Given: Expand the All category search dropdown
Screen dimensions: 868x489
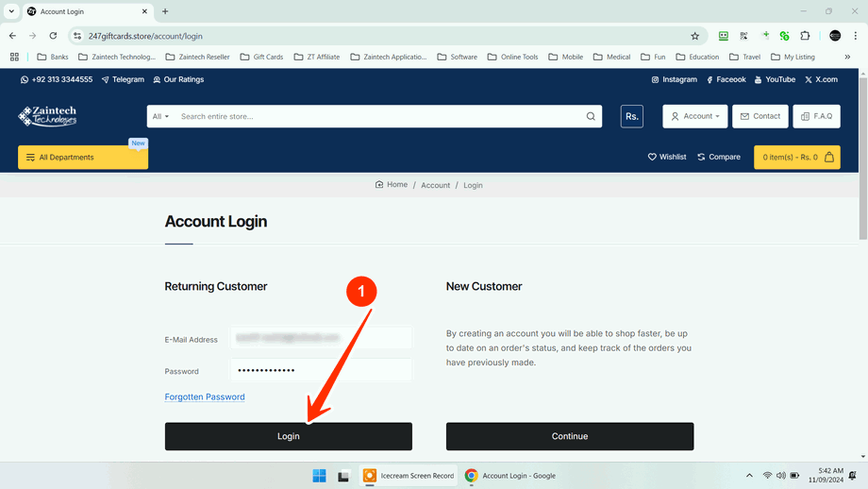Looking at the screenshot, I should click(160, 116).
